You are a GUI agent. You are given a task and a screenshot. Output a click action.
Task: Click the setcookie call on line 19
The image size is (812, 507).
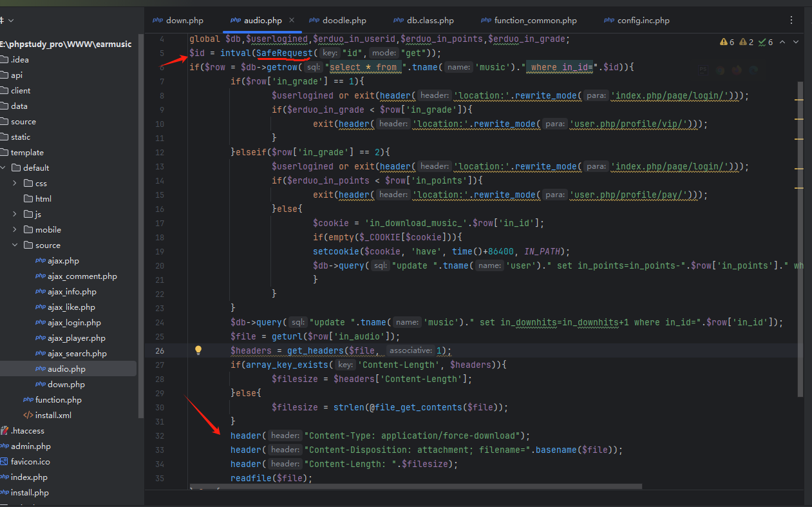[x=336, y=251]
